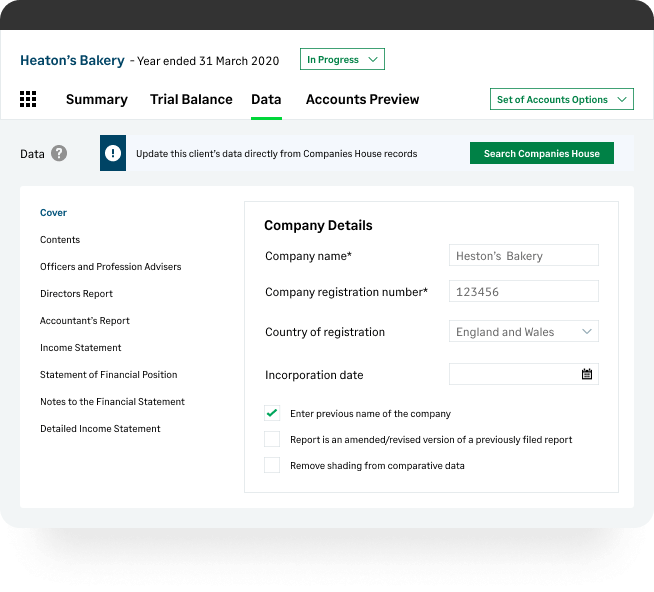Click the Company registration number field
The height and width of the screenshot is (592, 654).
[523, 292]
